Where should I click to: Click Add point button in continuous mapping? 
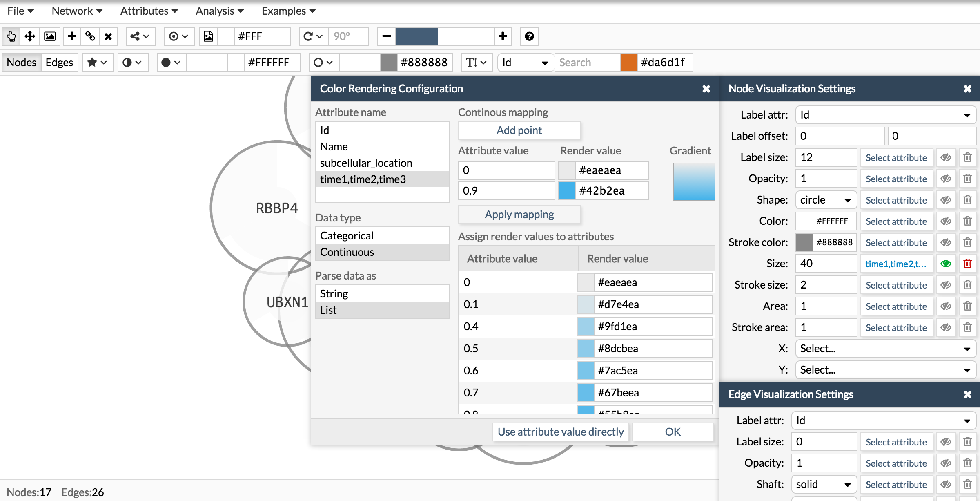click(519, 130)
